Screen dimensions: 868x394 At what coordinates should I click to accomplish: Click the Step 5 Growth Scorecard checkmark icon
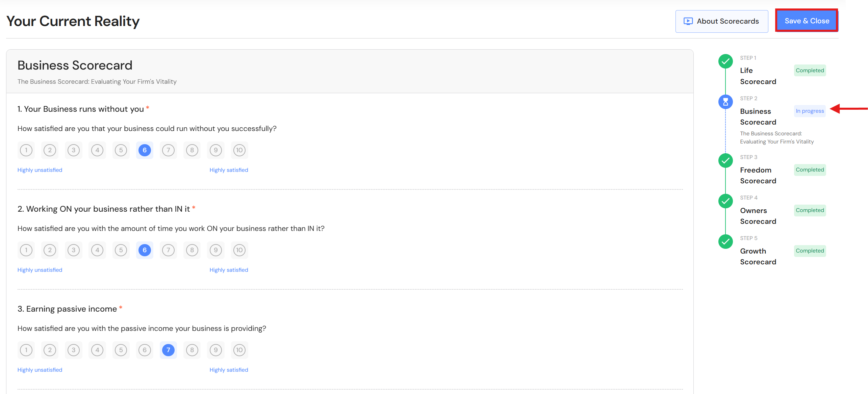click(725, 242)
